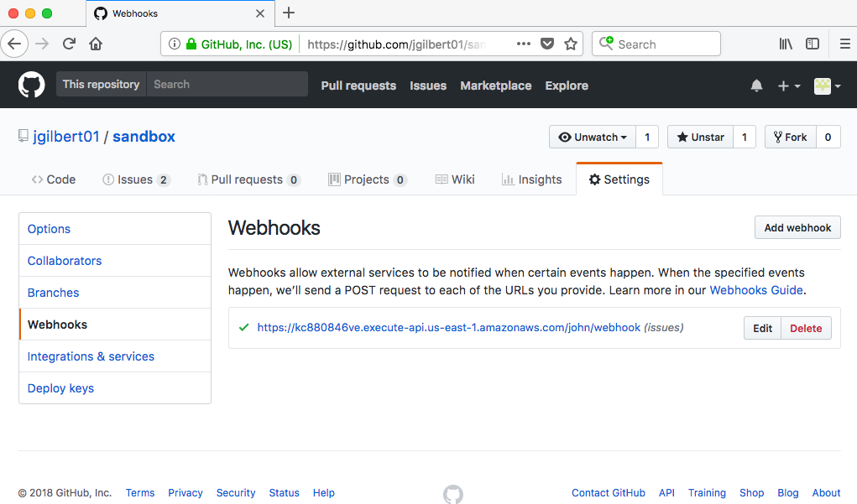Toggle the browser sidebar icon
Viewport: 857px width, 504px height.
point(813,44)
